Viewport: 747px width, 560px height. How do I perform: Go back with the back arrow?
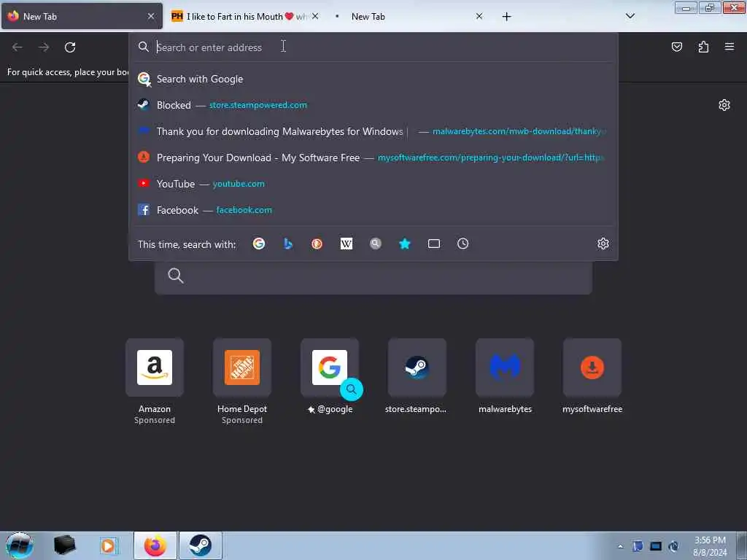pos(18,47)
